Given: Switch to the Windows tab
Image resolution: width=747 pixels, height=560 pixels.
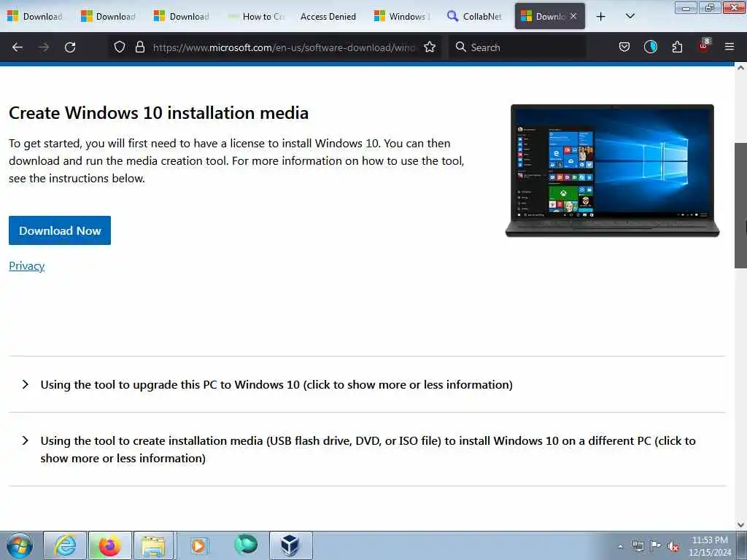Looking at the screenshot, I should 402,17.
